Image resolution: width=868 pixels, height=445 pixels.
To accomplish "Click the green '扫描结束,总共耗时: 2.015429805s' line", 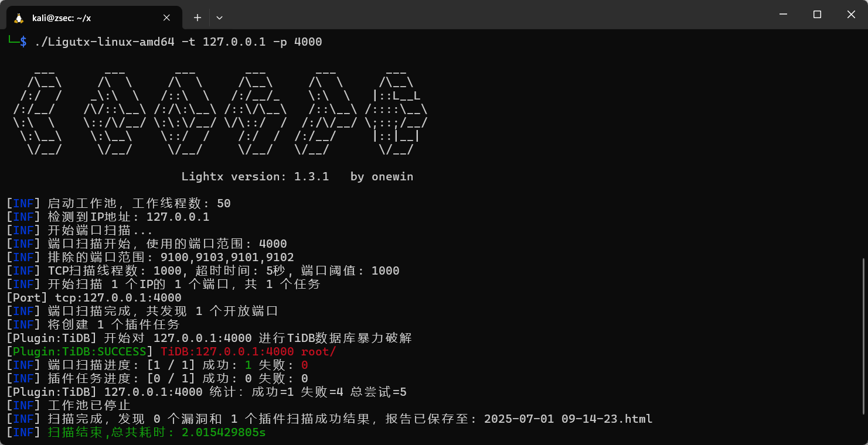I will (136, 432).
